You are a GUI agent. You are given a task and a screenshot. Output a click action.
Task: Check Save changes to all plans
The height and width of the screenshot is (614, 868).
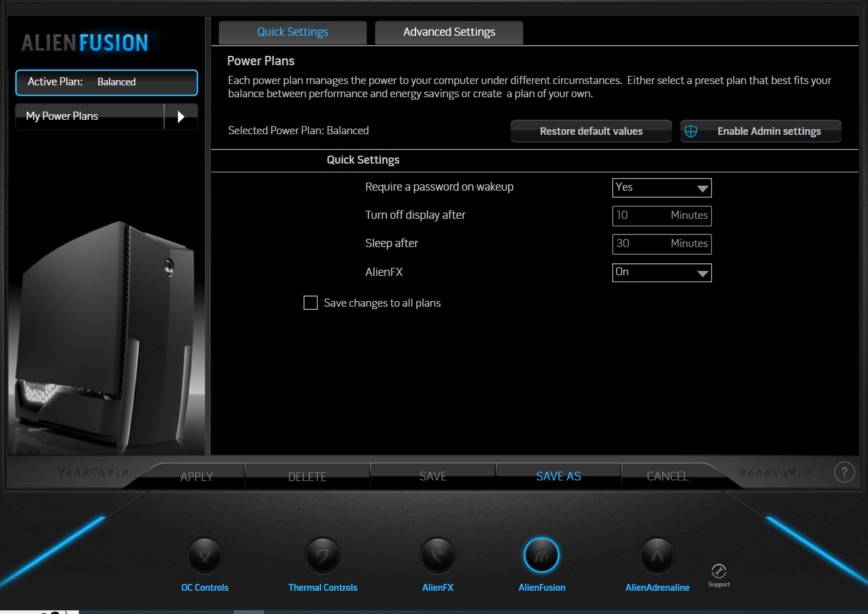point(310,303)
